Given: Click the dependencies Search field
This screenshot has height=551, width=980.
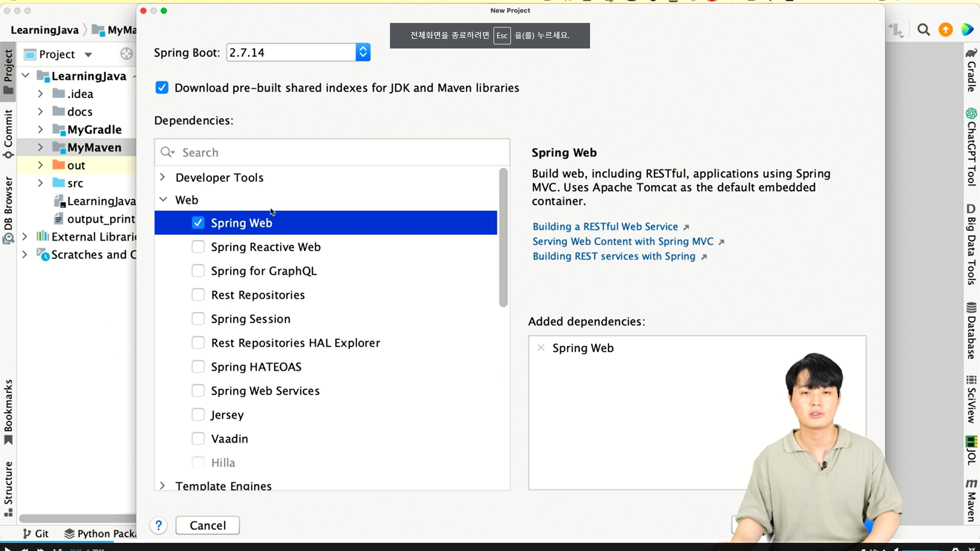Looking at the screenshot, I should pyautogui.click(x=332, y=153).
